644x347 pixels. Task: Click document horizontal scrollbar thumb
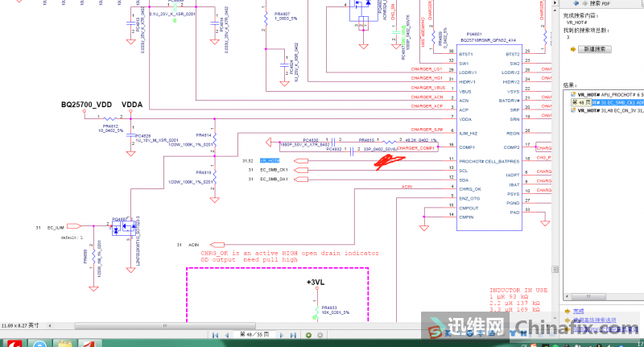tap(165, 325)
